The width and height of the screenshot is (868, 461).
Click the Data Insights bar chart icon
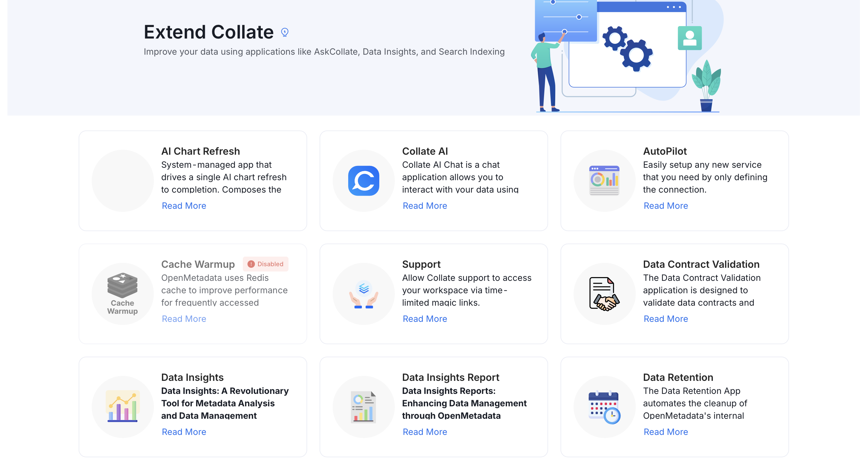tap(122, 406)
